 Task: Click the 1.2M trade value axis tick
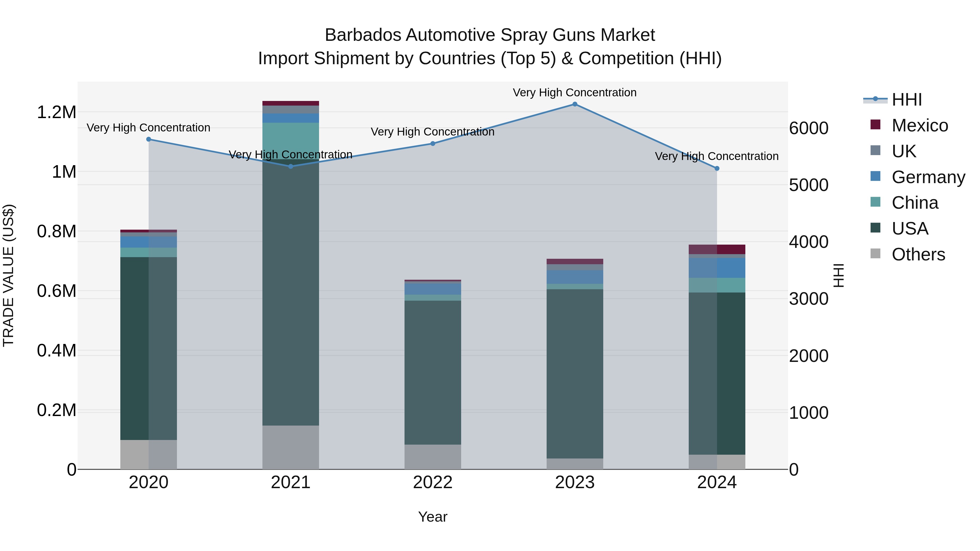[x=57, y=112]
